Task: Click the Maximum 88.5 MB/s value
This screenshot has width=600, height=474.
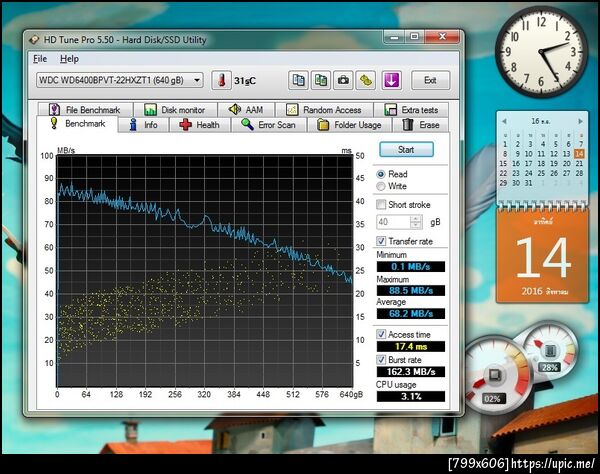Action: point(411,290)
